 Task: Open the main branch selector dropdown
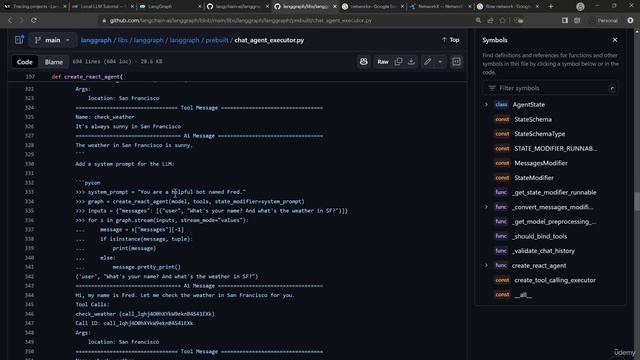pyautogui.click(x=52, y=40)
